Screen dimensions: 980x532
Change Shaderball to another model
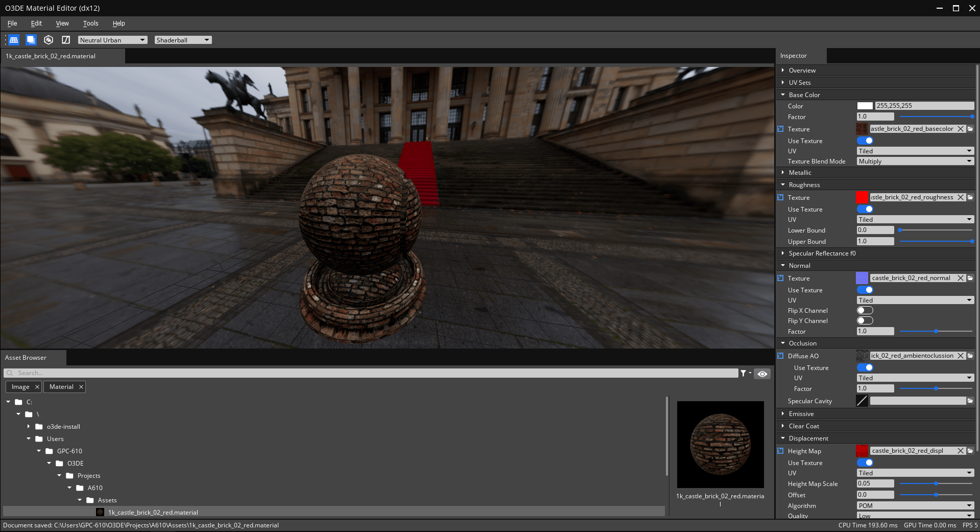point(182,40)
